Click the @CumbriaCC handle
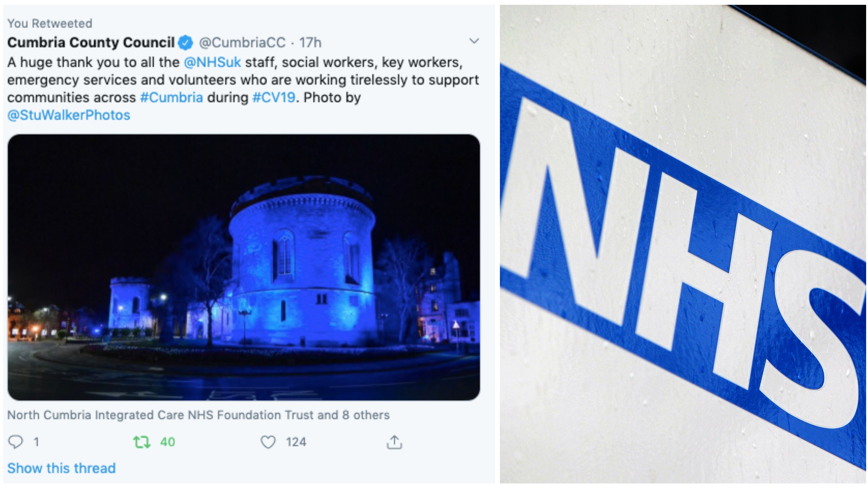Screen dimensions: 868x488 point(242,43)
